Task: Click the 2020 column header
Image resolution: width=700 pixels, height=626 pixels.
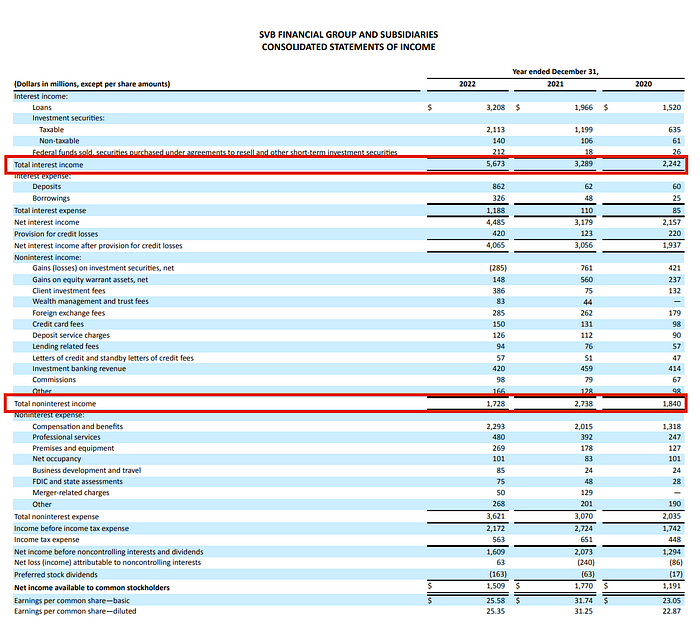Action: [643, 84]
